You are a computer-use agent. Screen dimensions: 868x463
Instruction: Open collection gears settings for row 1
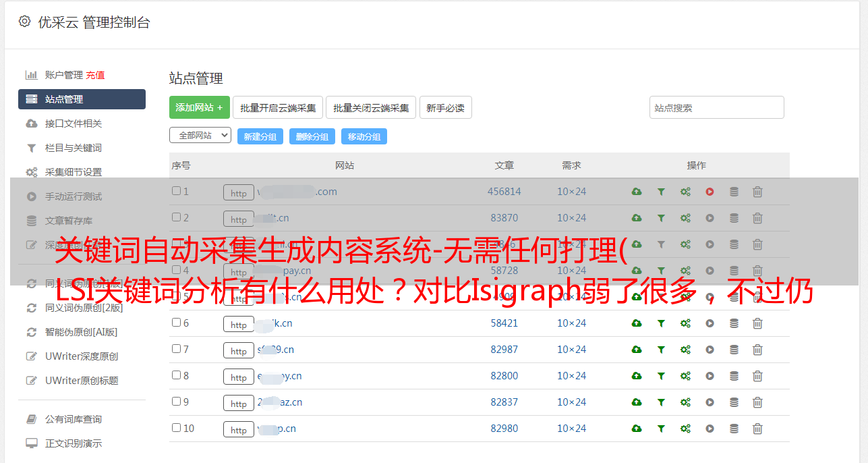click(x=685, y=192)
